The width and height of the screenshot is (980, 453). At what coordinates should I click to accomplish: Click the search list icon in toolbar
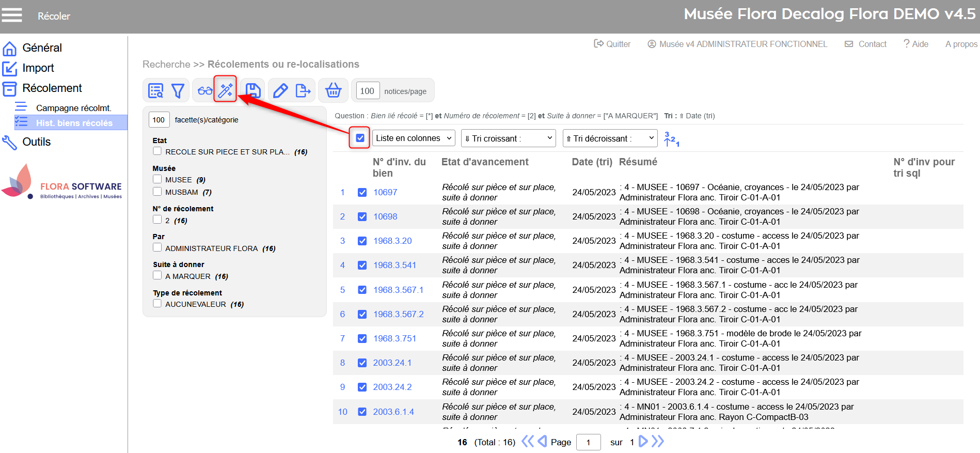(x=155, y=91)
